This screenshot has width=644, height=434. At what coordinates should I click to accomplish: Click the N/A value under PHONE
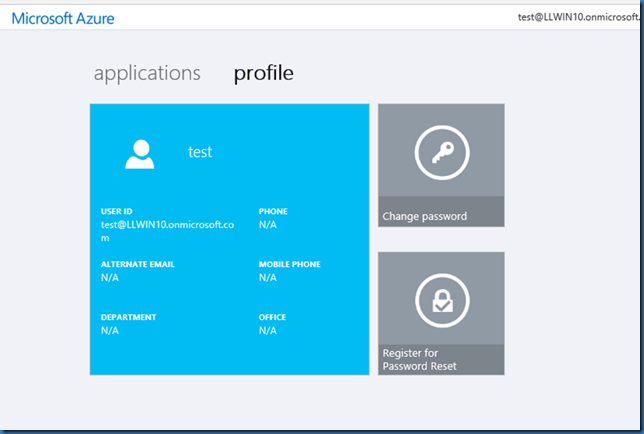click(268, 225)
